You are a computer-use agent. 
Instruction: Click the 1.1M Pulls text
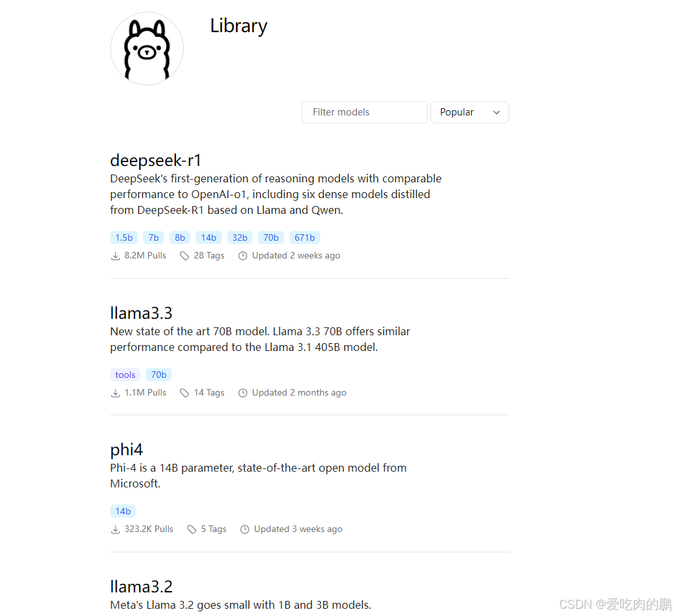click(x=145, y=392)
